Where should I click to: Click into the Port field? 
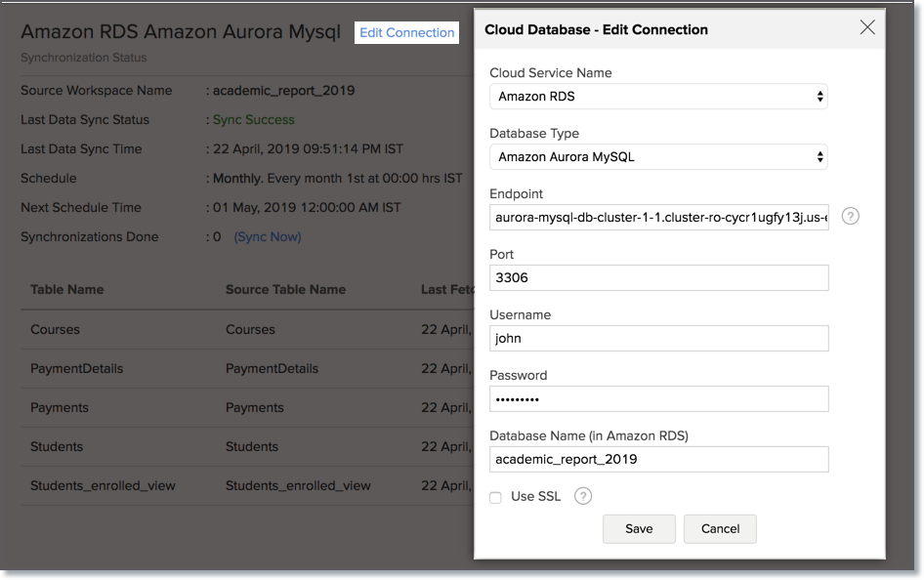click(x=659, y=278)
